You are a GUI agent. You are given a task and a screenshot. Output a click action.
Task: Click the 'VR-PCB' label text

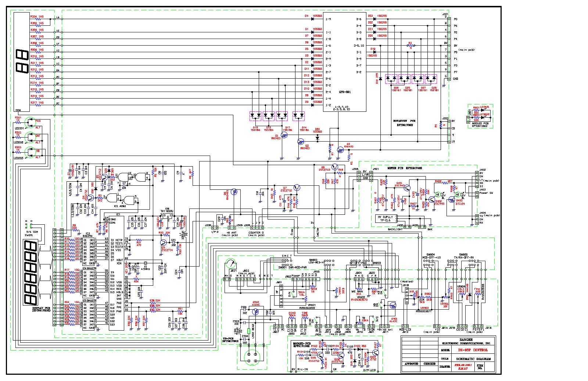pos(228,338)
